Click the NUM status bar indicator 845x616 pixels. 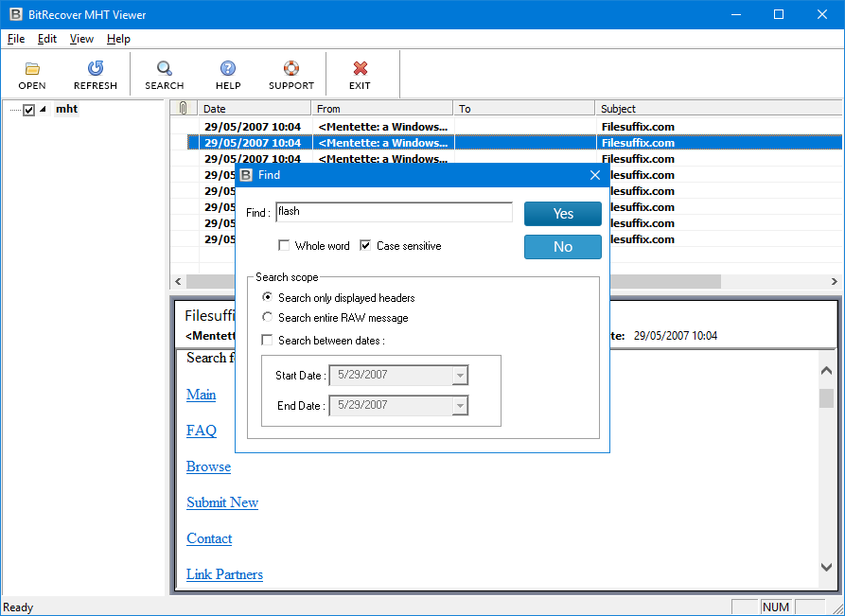(776, 607)
